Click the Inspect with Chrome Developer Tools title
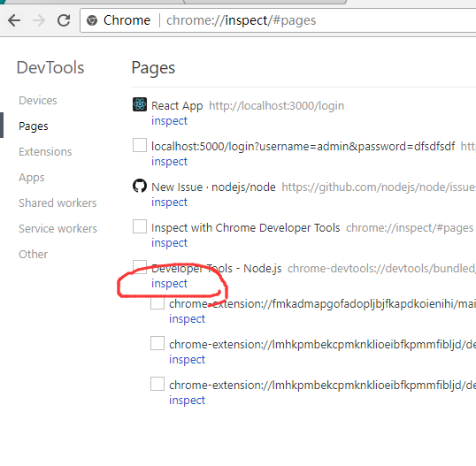476x466 pixels. point(246,228)
